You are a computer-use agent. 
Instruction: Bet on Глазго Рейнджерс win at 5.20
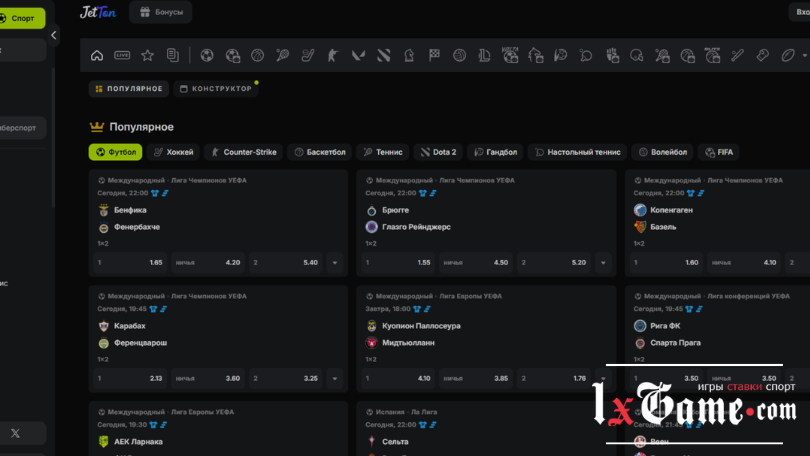[554, 262]
